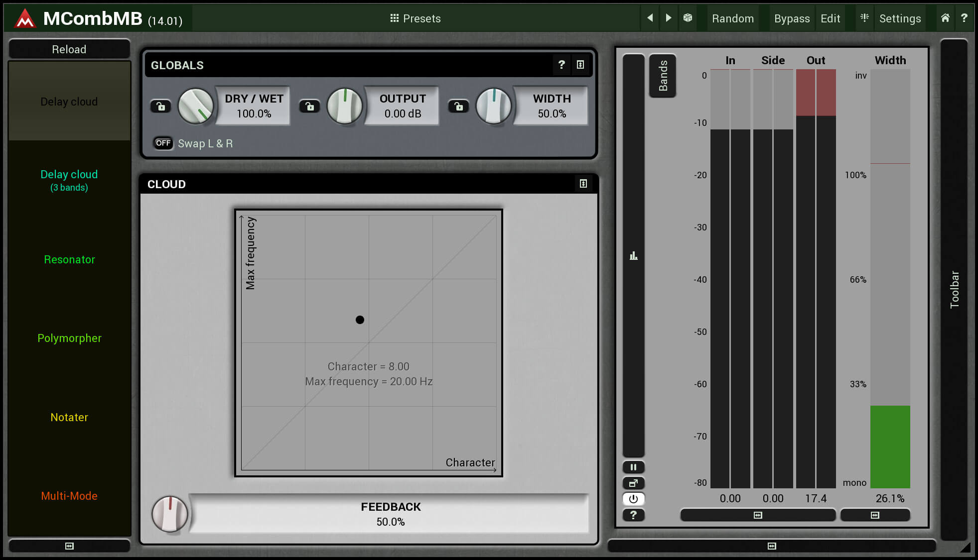Select the Notater device

69,417
